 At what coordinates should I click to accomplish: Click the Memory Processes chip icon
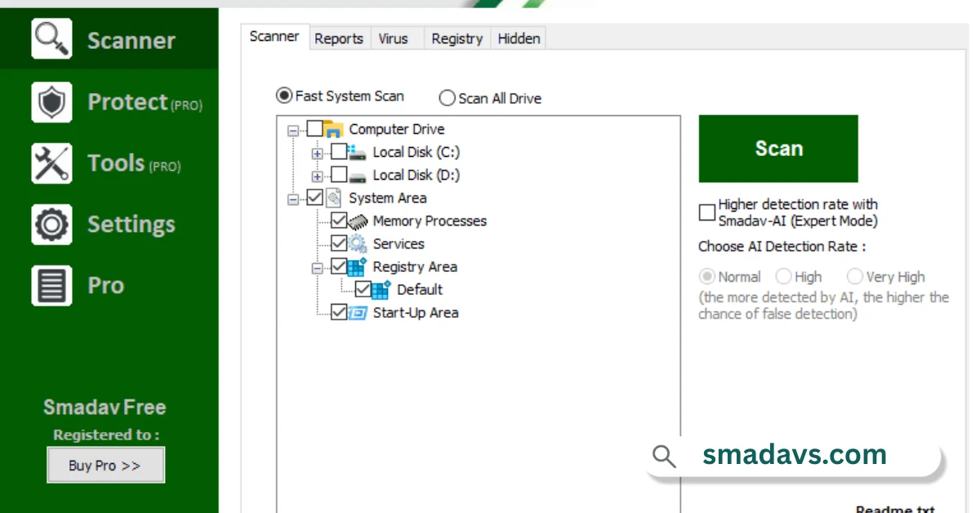(359, 221)
